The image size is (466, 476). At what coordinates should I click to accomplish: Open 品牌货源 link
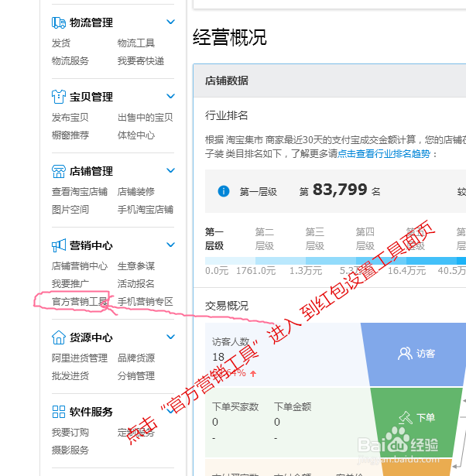point(136,358)
